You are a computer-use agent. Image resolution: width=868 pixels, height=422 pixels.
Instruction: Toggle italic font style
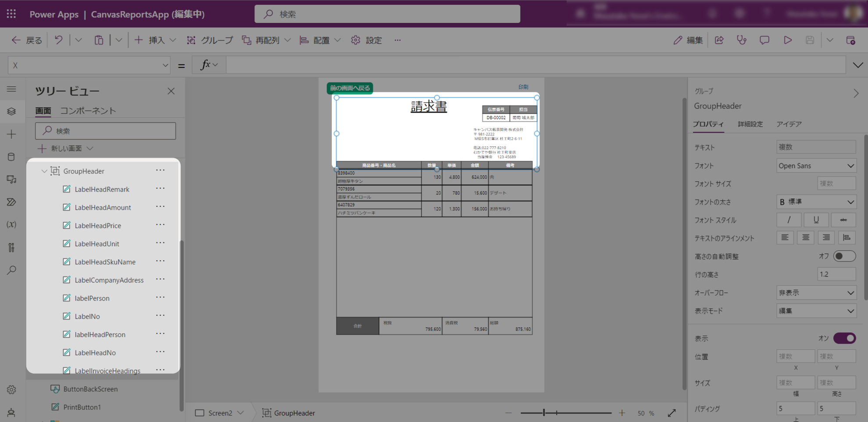pyautogui.click(x=789, y=220)
